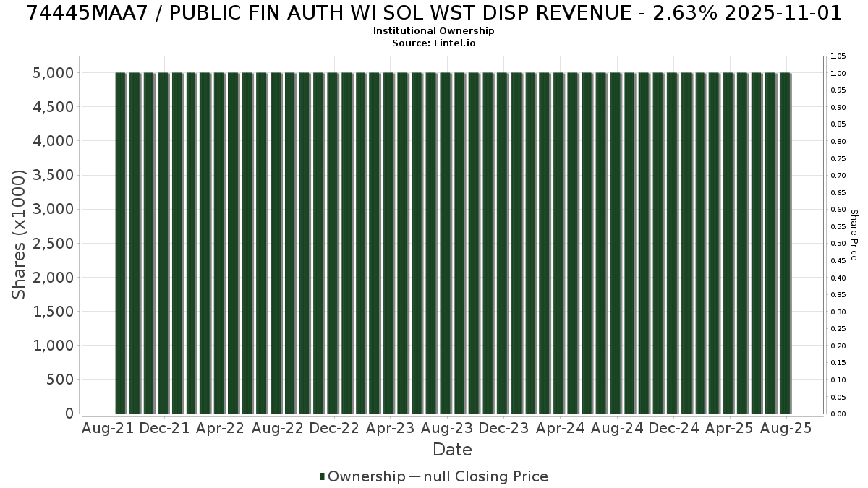The image size is (868, 488).
Task: Click the Shares (x1000) axis title
Action: (x=19, y=234)
